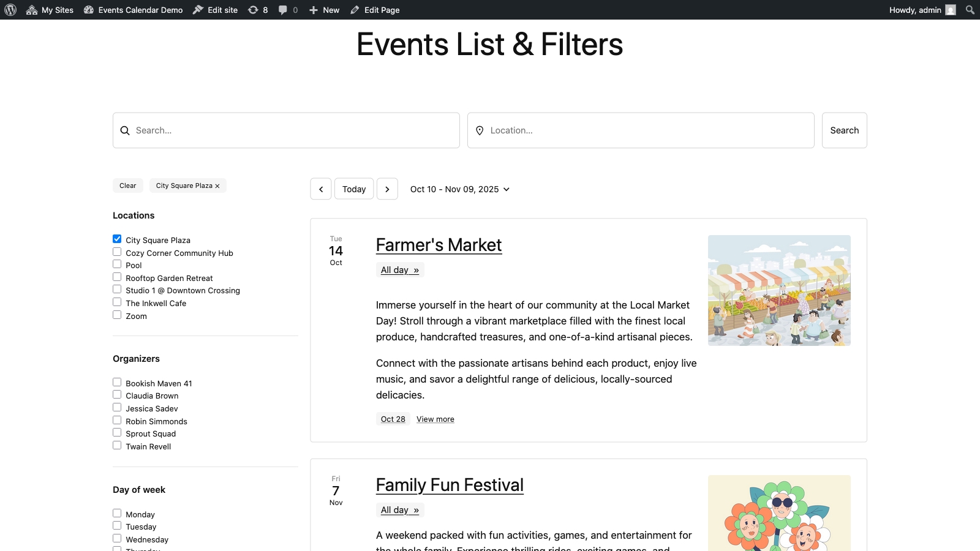Remove the City Square Plaza filter tag
This screenshot has width=980, height=551.
pyautogui.click(x=217, y=186)
